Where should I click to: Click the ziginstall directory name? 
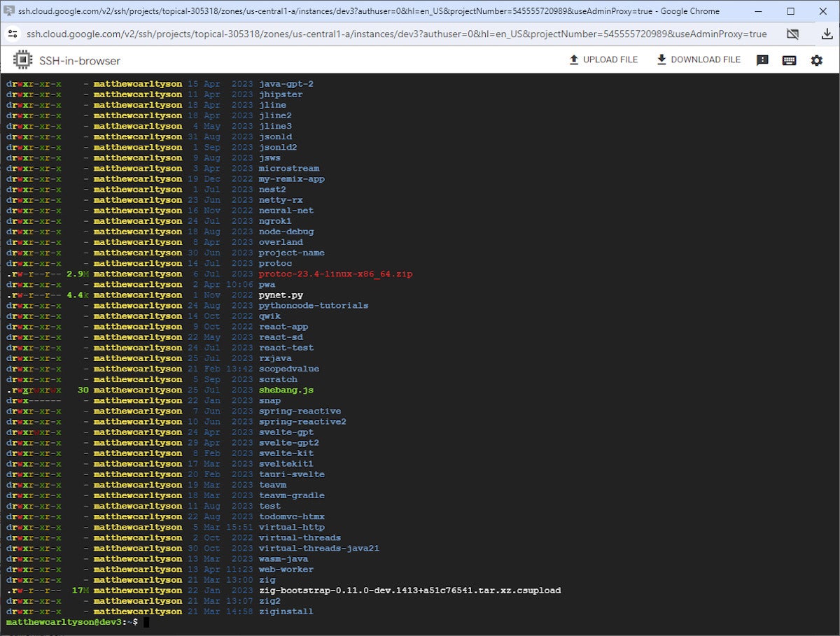[286, 612]
